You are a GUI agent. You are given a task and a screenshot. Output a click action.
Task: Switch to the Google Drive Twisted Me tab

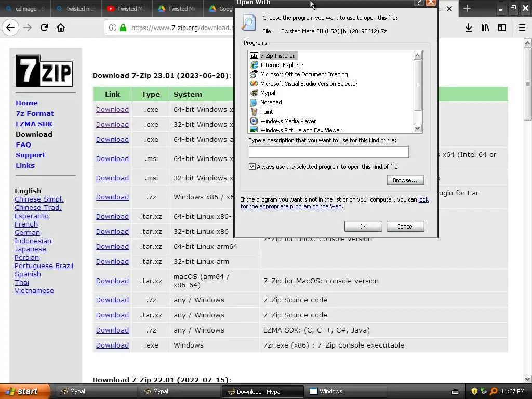(178, 9)
